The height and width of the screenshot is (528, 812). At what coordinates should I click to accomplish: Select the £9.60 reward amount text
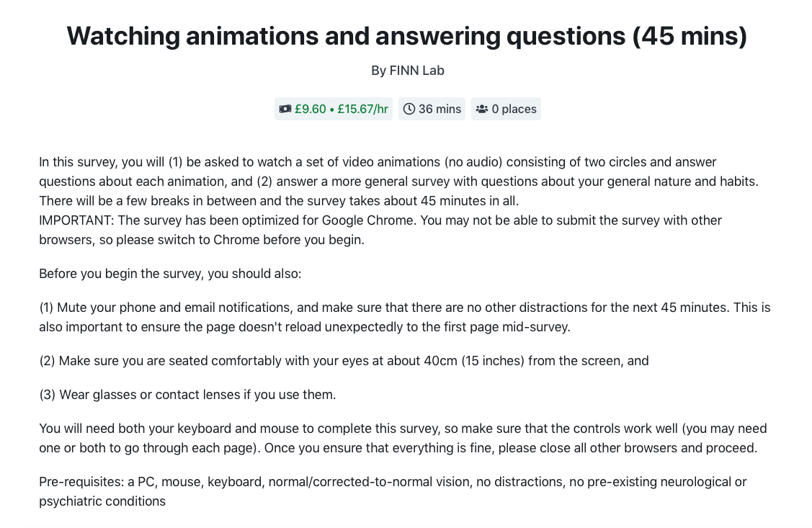311,109
